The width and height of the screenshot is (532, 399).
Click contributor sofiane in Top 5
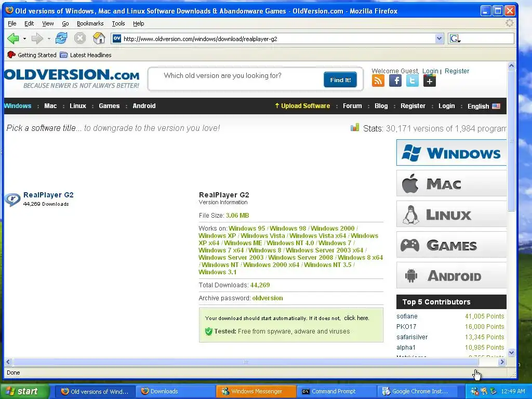(x=407, y=316)
